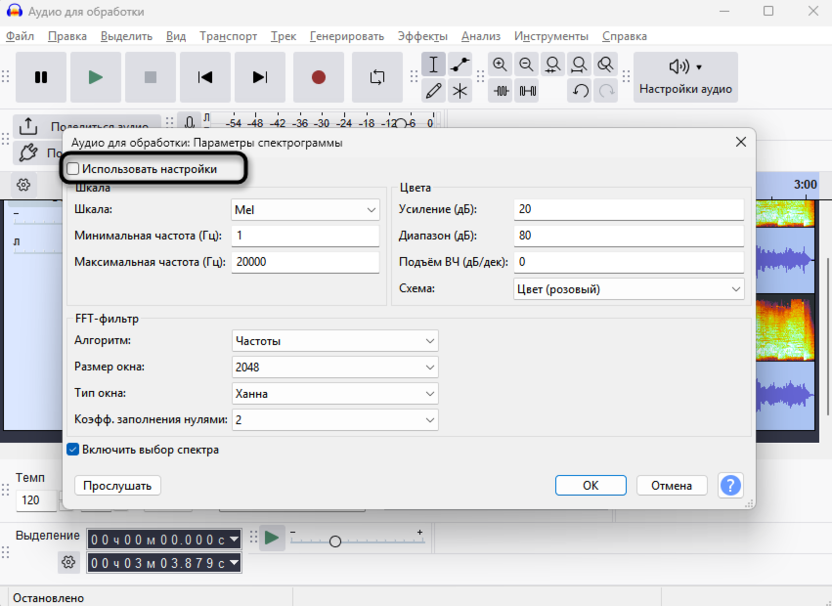Select the Draw pencil tool
Screen dimensions: 832x606
[433, 91]
